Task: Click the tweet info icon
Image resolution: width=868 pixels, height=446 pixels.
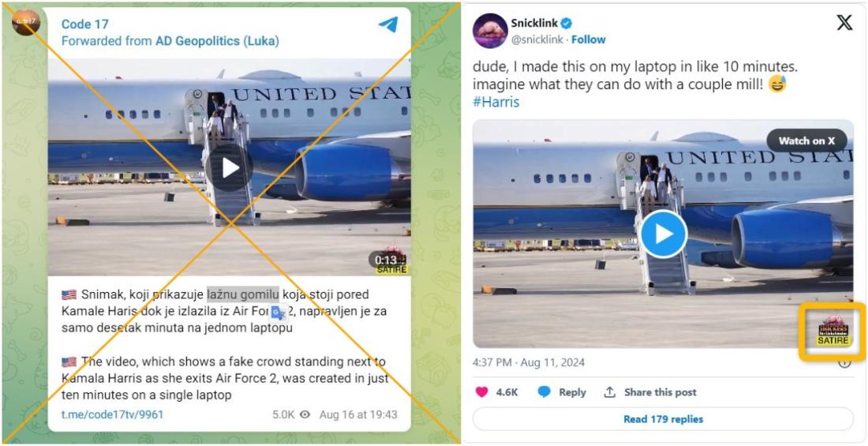Action: click(844, 363)
